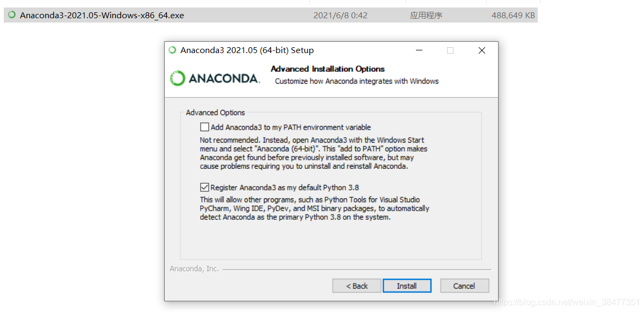Click the "Customize how Anaconda integrates" subtitle
Viewport: 644px width, 312px height.
point(357,81)
